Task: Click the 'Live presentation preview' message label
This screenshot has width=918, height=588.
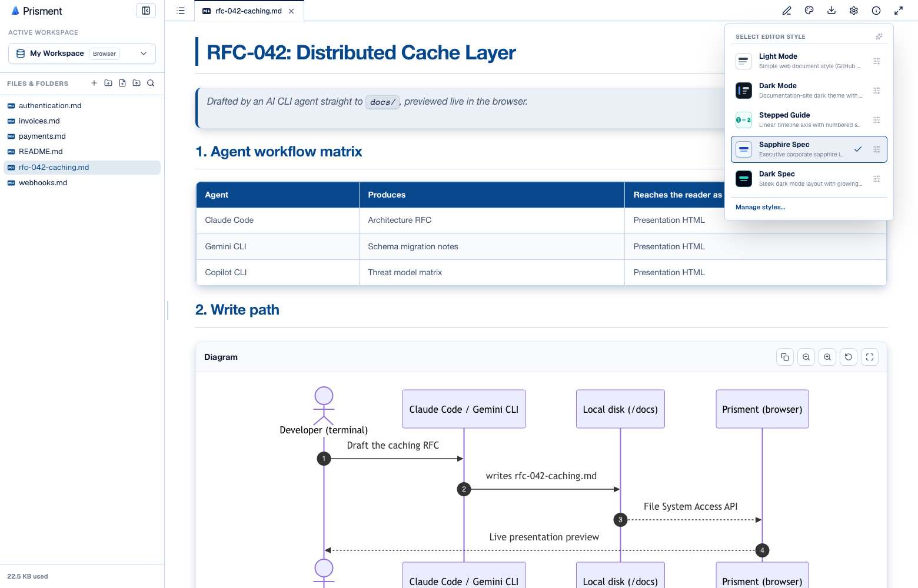Action: point(544,537)
